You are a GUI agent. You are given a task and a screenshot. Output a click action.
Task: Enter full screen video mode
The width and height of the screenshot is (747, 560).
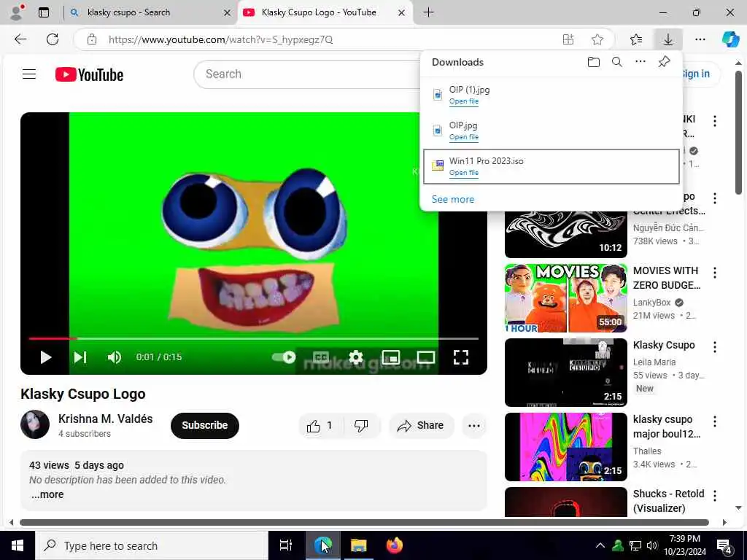tap(461, 357)
